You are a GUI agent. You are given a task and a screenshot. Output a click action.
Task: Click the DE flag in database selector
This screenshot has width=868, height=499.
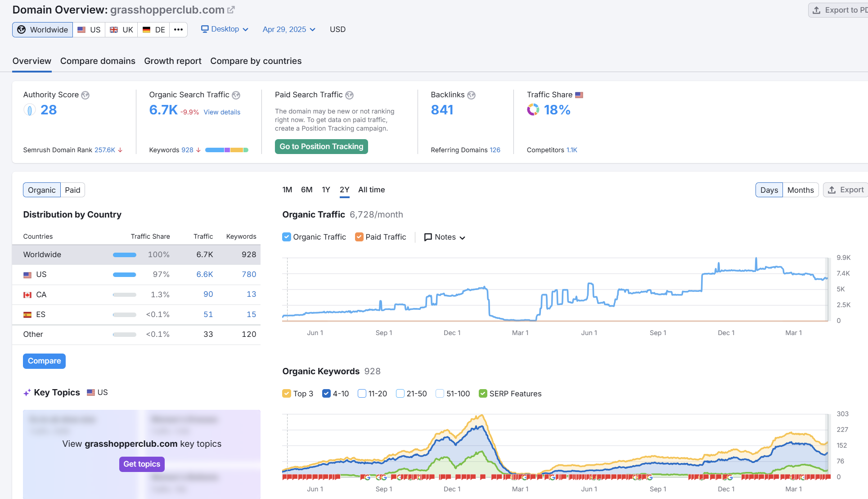click(146, 30)
